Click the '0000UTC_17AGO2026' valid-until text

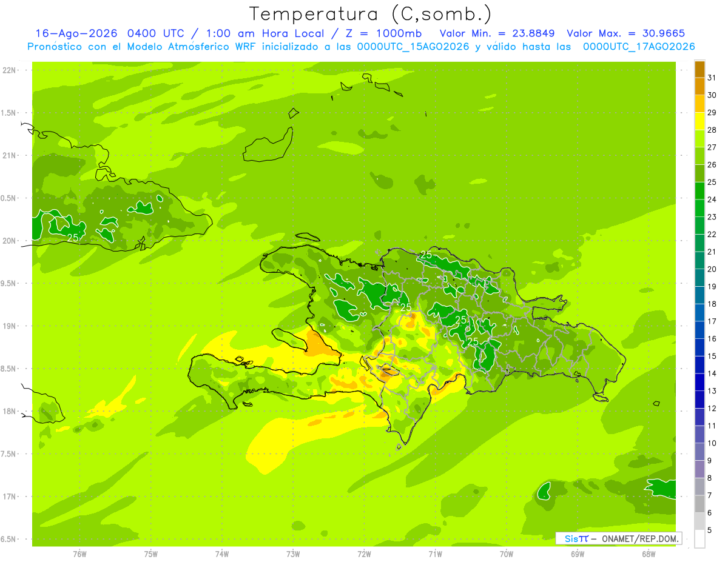coord(639,47)
